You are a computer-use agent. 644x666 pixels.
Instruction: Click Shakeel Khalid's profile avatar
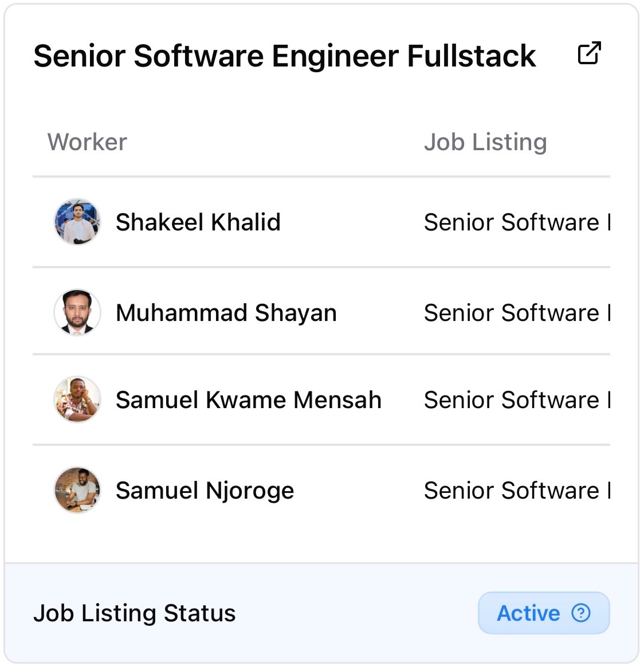(x=77, y=222)
